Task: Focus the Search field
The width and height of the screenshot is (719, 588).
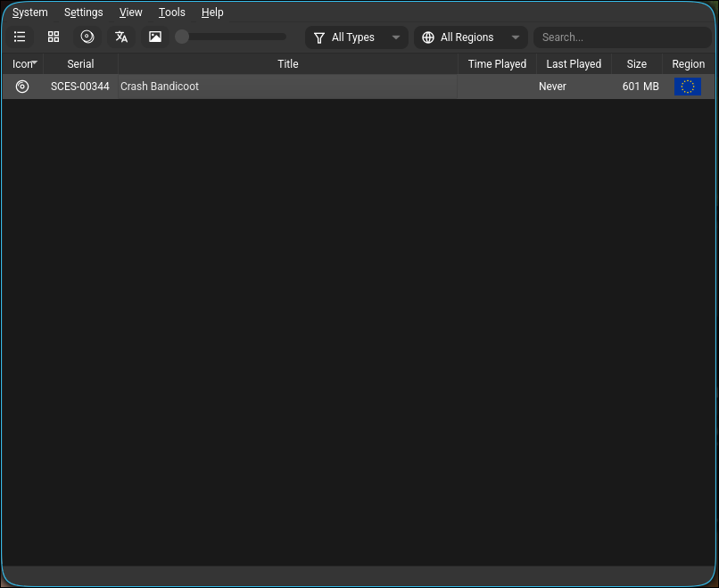Action: (x=622, y=37)
